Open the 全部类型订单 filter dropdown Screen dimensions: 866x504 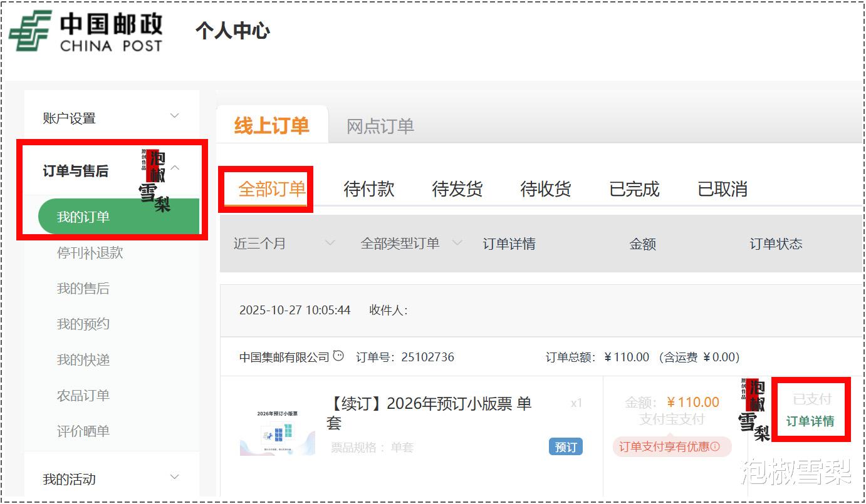[412, 243]
